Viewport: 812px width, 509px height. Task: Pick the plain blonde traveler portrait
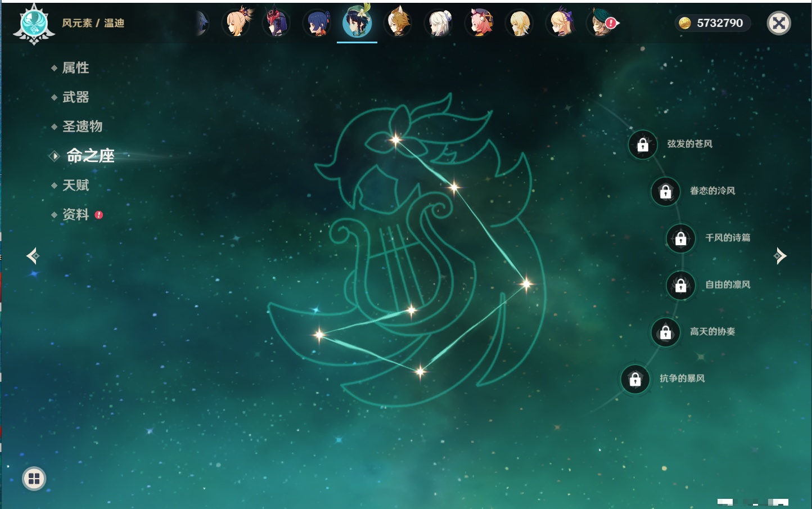(x=520, y=23)
